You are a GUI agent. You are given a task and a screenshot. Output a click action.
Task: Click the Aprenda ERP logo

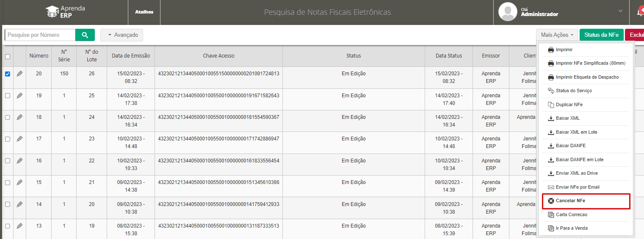click(x=66, y=12)
